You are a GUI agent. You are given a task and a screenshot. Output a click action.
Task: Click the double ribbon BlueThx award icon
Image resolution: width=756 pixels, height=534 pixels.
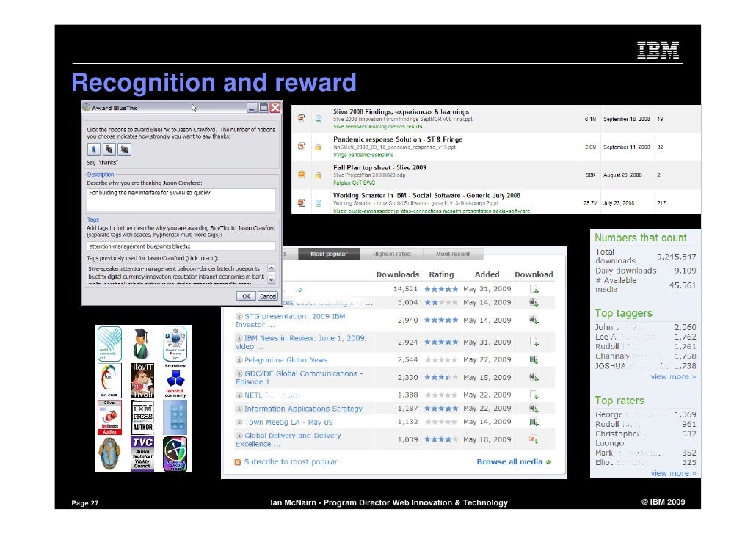pyautogui.click(x=109, y=150)
